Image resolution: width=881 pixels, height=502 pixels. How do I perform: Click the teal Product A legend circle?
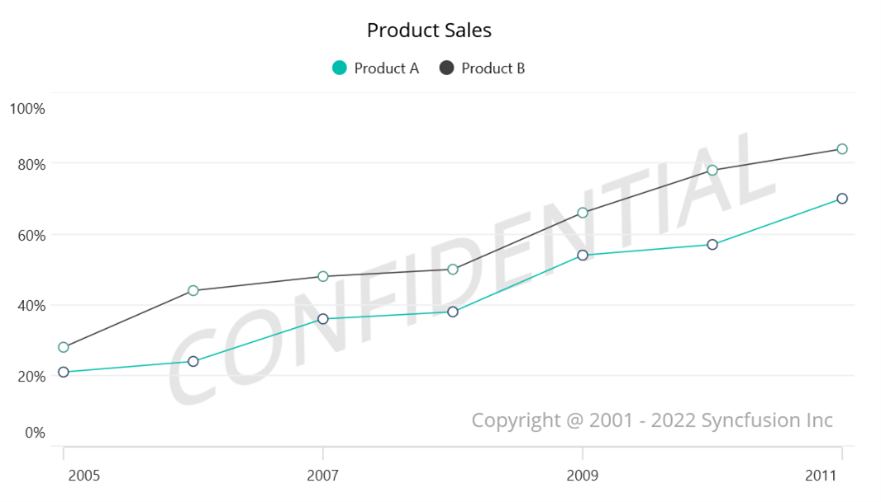pos(339,68)
